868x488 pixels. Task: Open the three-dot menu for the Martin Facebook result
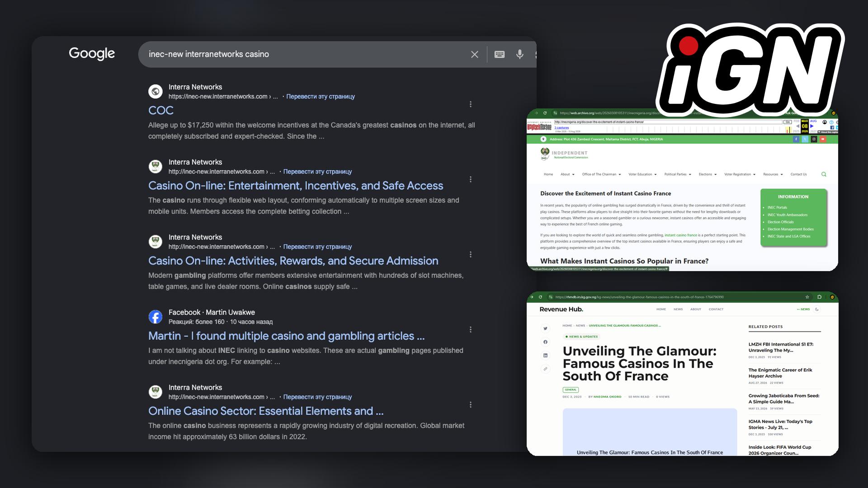click(471, 329)
